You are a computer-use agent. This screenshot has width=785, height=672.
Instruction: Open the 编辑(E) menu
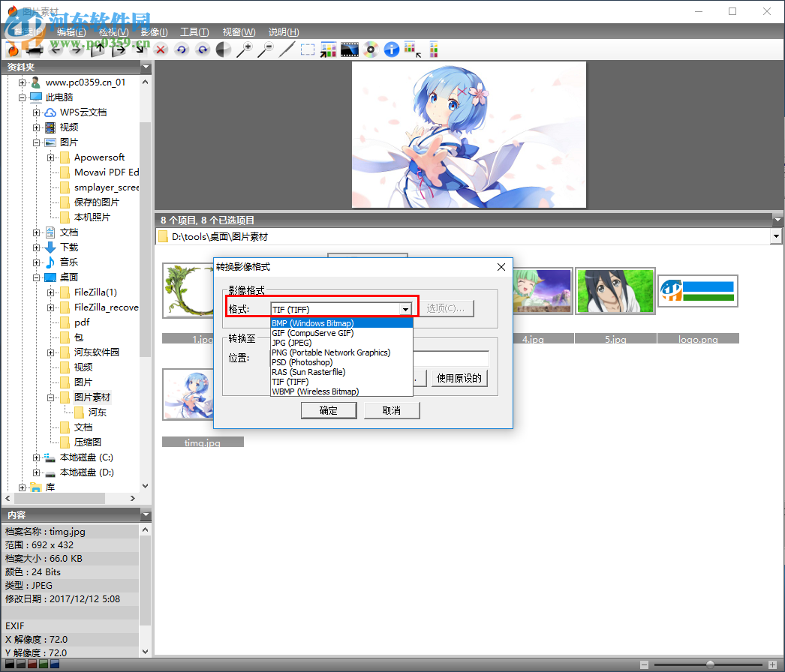[x=71, y=32]
